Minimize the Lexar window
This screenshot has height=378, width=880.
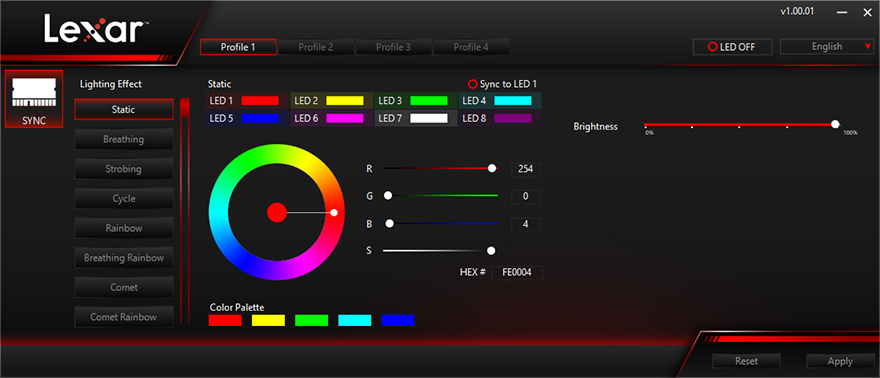coord(842,13)
